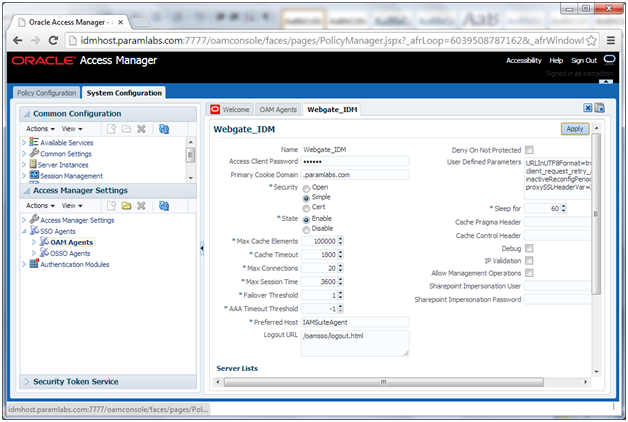628x422 pixels.
Task: Check the Deny On Not Protected checkbox
Action: coord(529,150)
